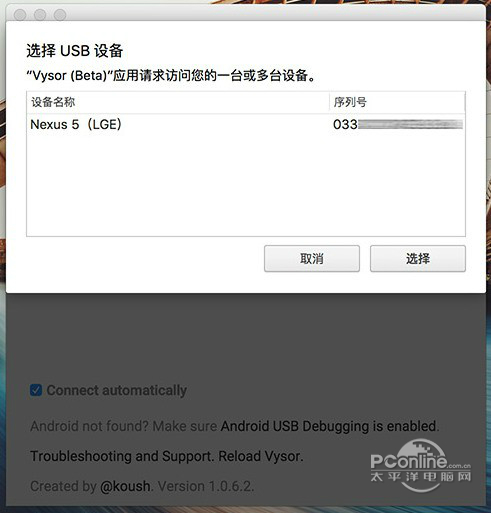Click the Vysor (Beta) access request message
The width and height of the screenshot is (491, 513).
(171, 76)
